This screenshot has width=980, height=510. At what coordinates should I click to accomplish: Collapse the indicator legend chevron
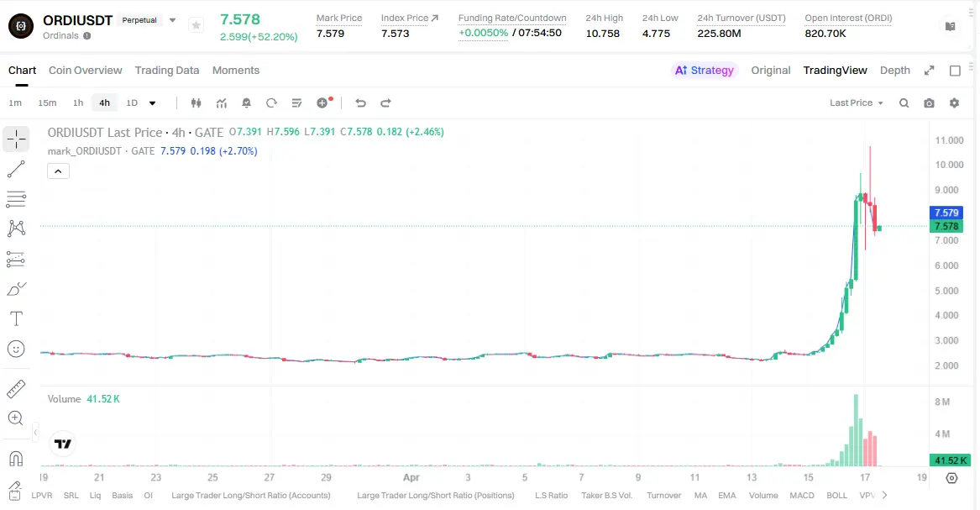tap(58, 171)
